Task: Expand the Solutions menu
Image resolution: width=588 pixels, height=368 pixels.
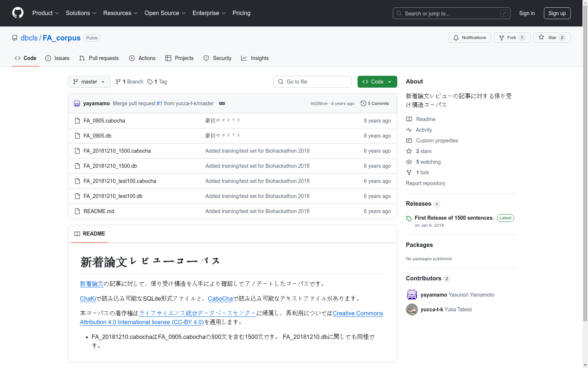Action: pyautogui.click(x=81, y=13)
